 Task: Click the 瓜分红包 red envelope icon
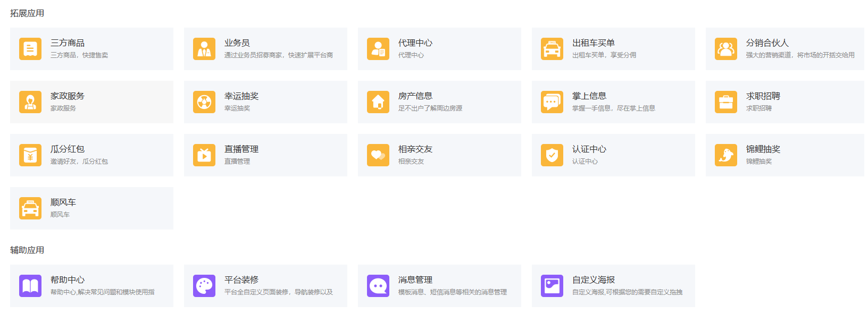coord(30,155)
